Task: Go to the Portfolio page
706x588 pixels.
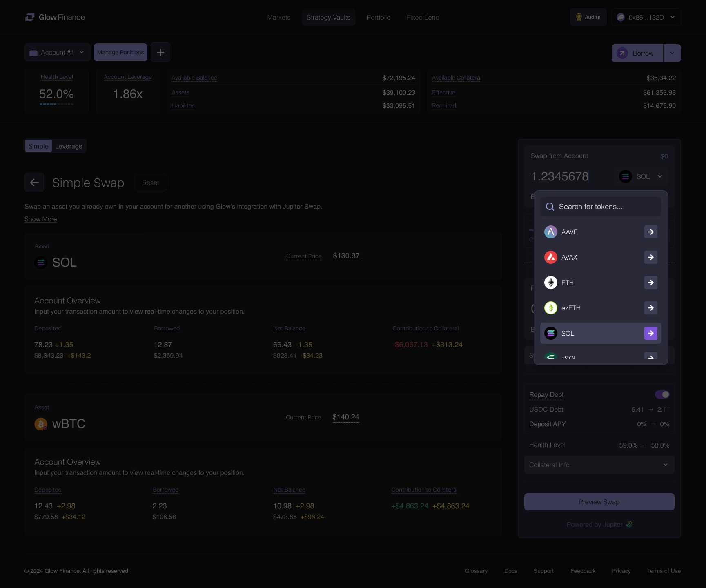Action: (x=379, y=17)
